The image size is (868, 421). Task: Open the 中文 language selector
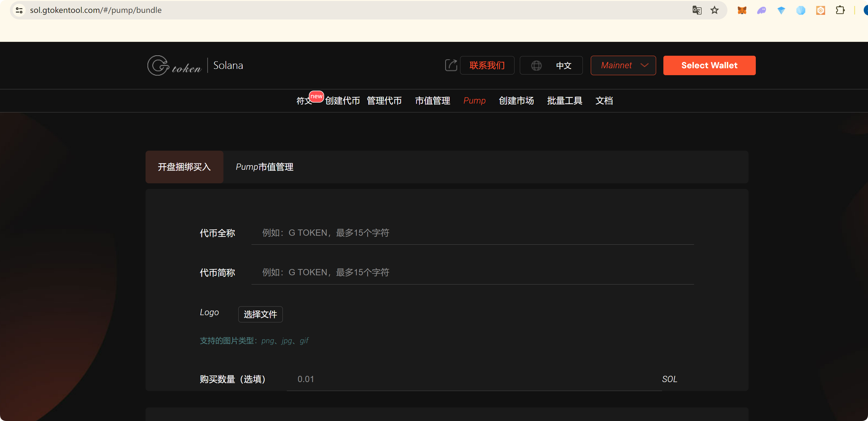[x=551, y=65]
